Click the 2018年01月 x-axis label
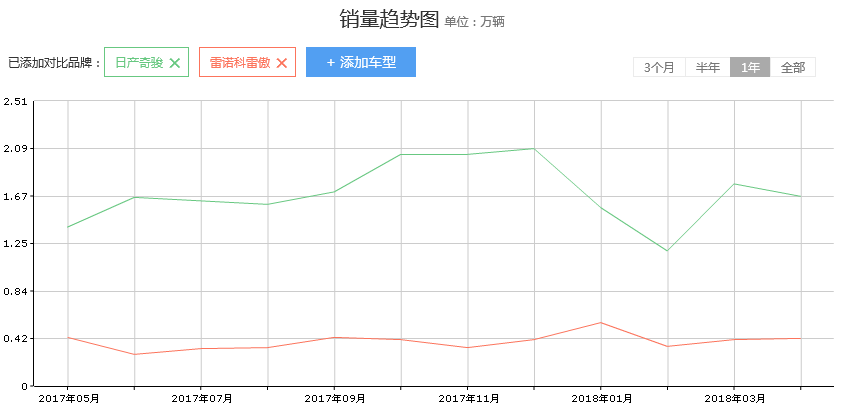Screen dimensions: 847x418 click(600, 399)
